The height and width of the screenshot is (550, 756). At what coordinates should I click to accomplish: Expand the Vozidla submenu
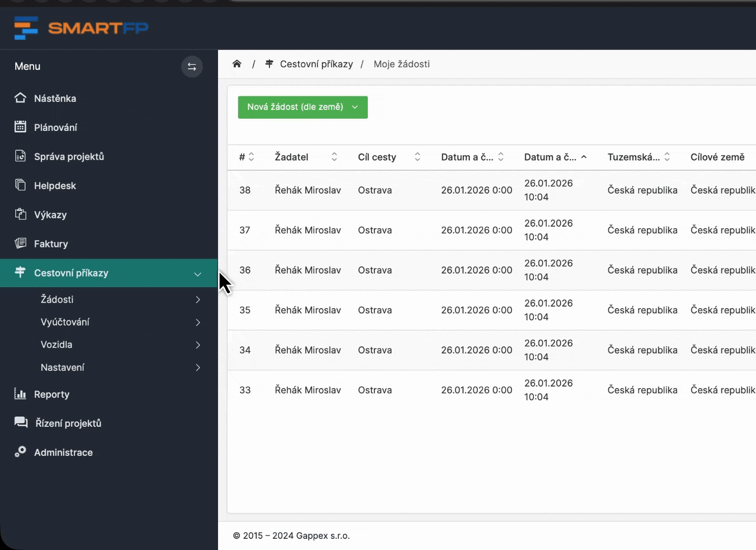coord(198,345)
